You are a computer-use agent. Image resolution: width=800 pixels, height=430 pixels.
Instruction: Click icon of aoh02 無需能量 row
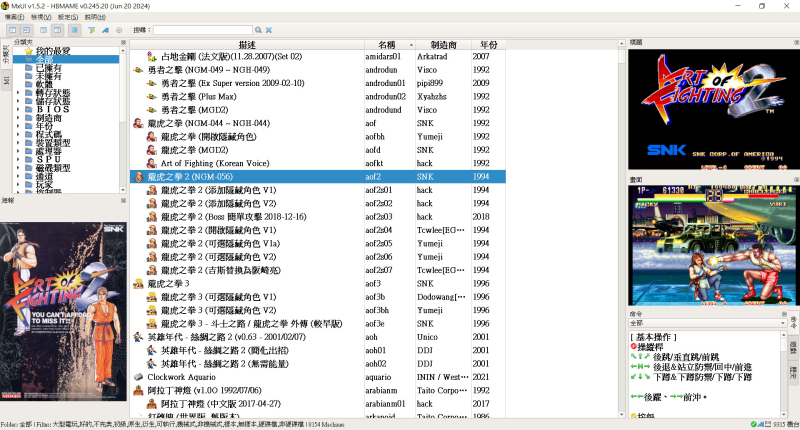point(152,364)
